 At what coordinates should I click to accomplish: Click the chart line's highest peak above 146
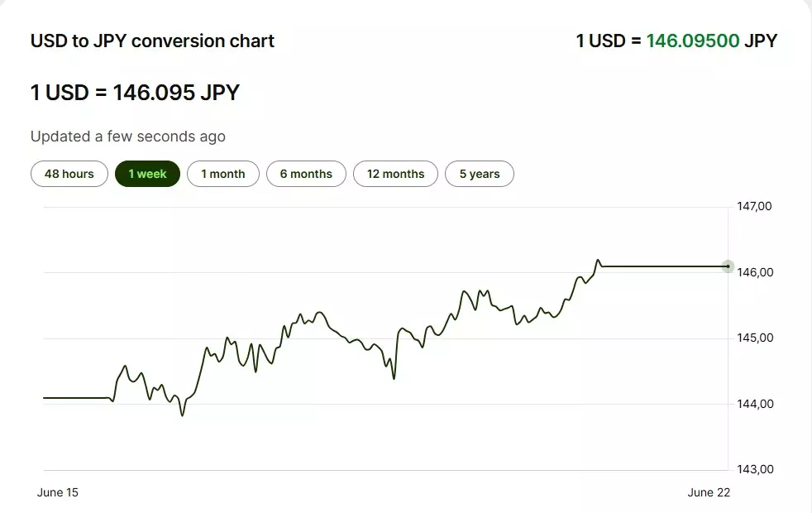(x=597, y=260)
